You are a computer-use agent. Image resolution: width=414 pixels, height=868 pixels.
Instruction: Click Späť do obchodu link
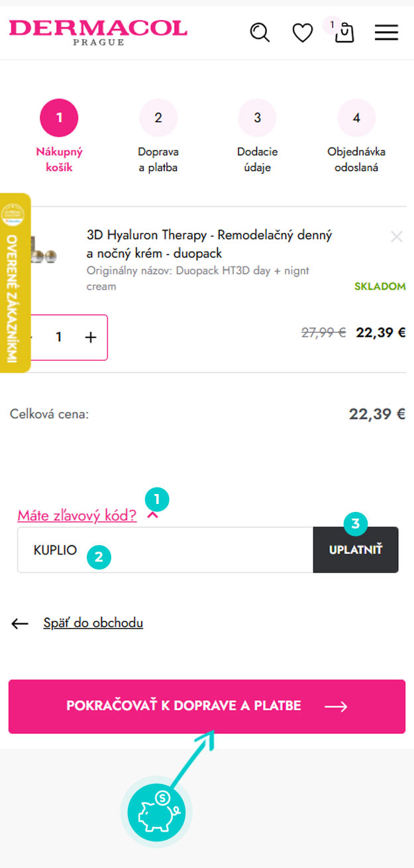pyautogui.click(x=93, y=623)
